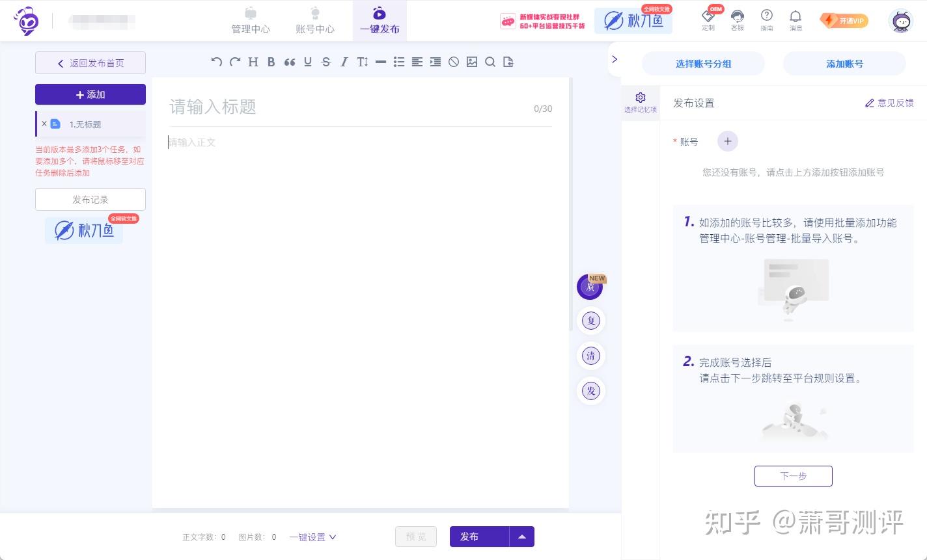
Task: Click the 预览 preview button
Action: 416,537
